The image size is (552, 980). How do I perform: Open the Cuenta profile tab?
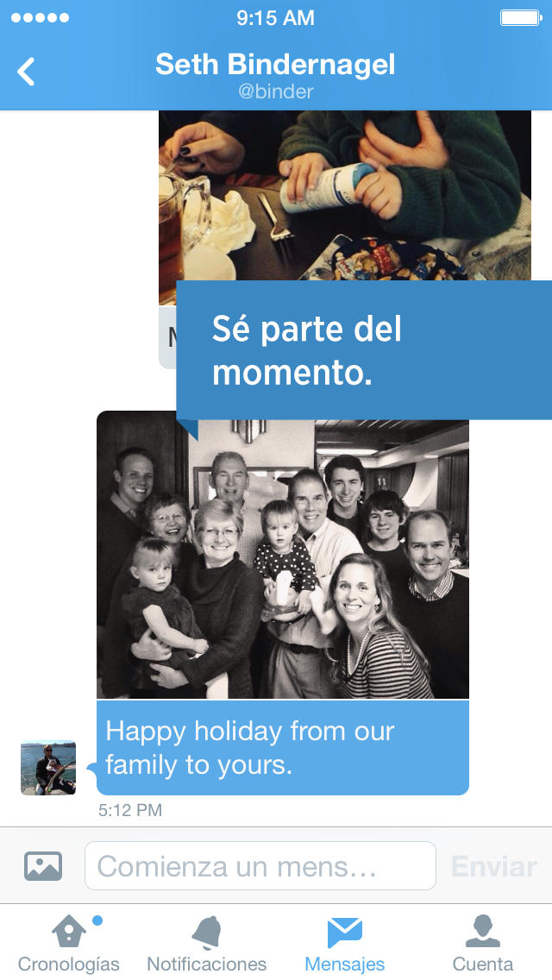pos(483,944)
